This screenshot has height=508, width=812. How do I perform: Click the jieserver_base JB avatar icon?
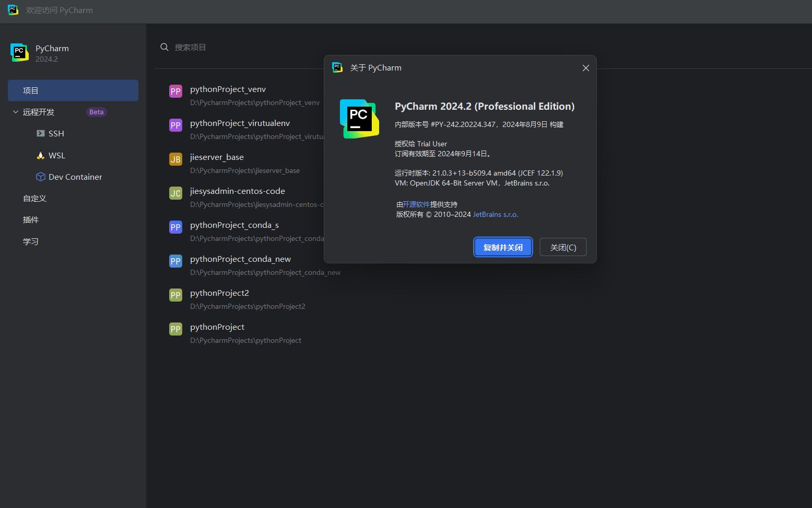pyautogui.click(x=175, y=159)
